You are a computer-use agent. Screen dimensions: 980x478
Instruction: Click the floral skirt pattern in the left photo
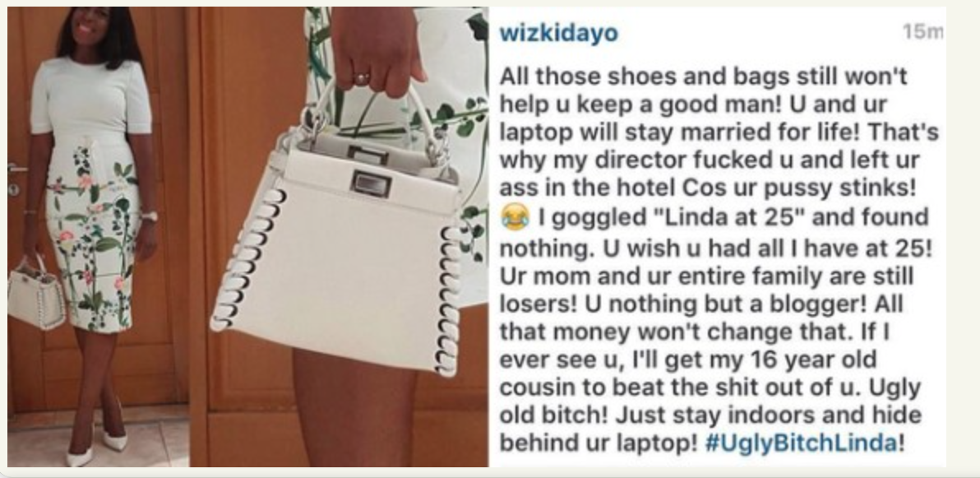[x=94, y=238]
